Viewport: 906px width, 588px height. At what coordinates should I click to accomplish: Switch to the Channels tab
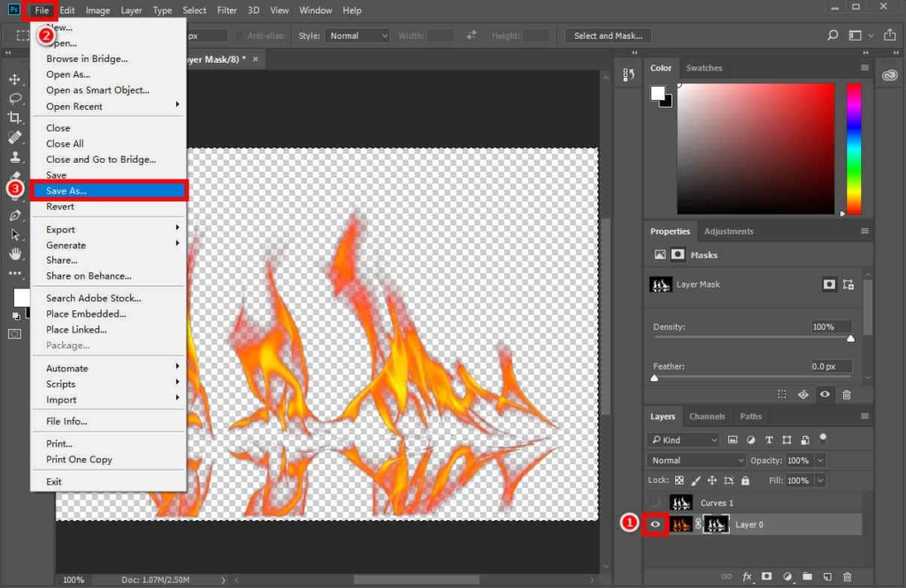[x=707, y=416]
